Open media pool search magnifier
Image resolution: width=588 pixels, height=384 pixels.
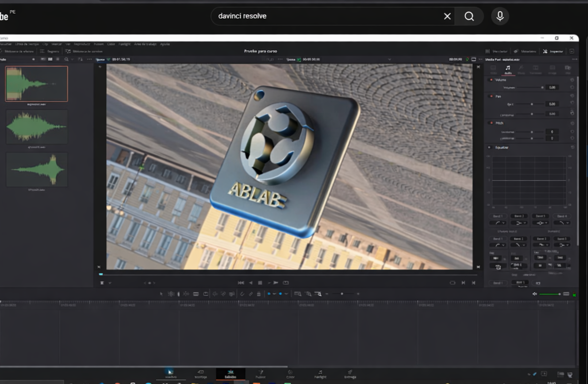(66, 59)
